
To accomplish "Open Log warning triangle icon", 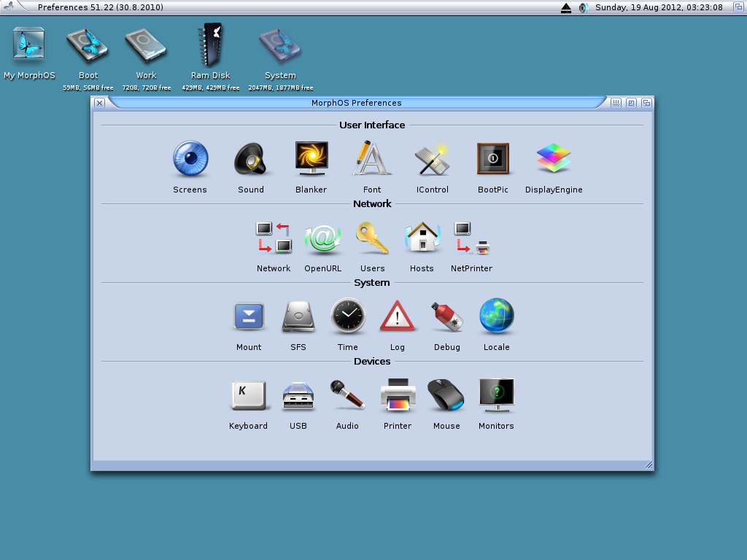I will coord(398,316).
